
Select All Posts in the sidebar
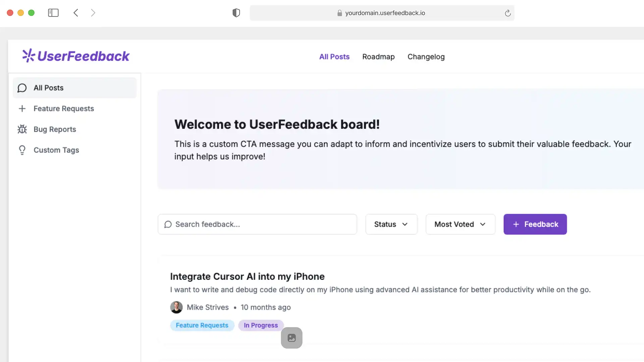tap(48, 88)
